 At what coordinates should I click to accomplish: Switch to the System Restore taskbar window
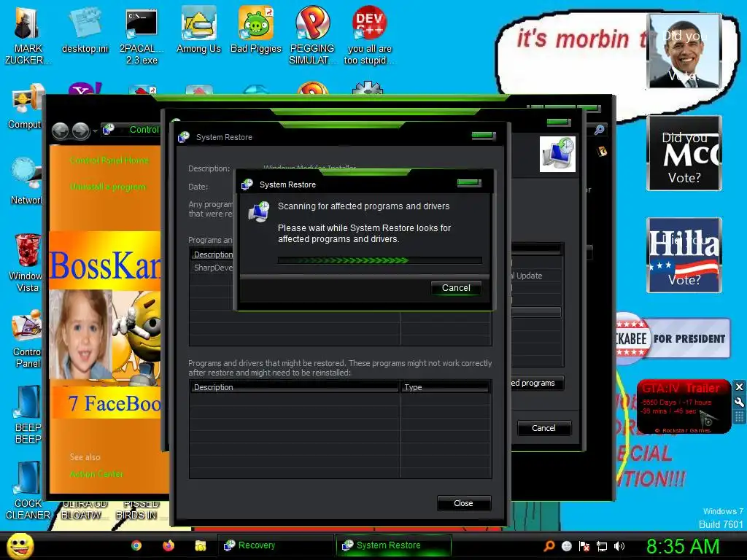coord(393,545)
